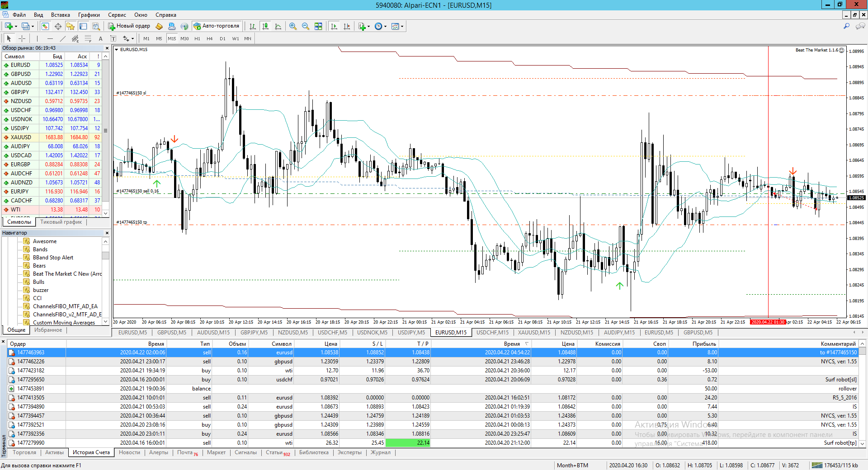
Task: Switch timeframe to M30
Action: pos(184,38)
